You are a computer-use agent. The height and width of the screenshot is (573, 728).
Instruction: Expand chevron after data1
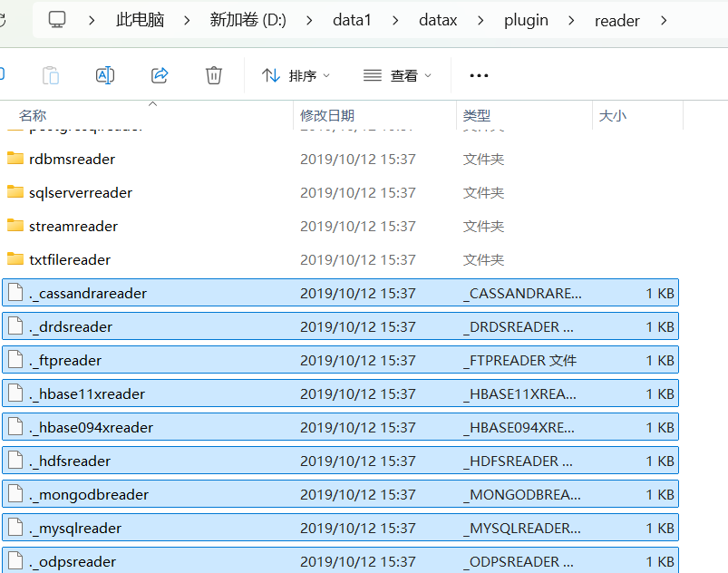[395, 21]
